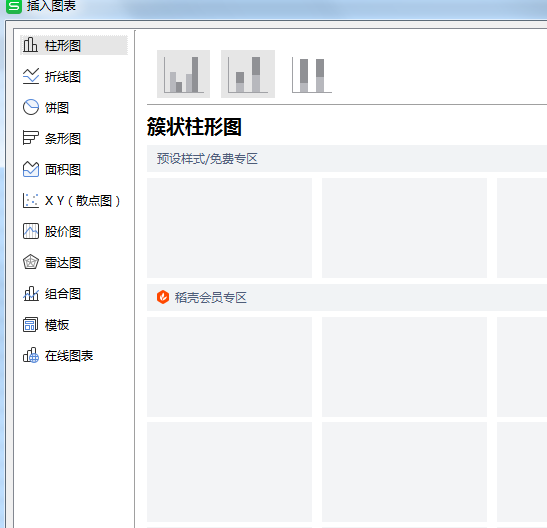Click the 面积图 area chart icon
The width and height of the screenshot is (547, 528).
(31, 169)
